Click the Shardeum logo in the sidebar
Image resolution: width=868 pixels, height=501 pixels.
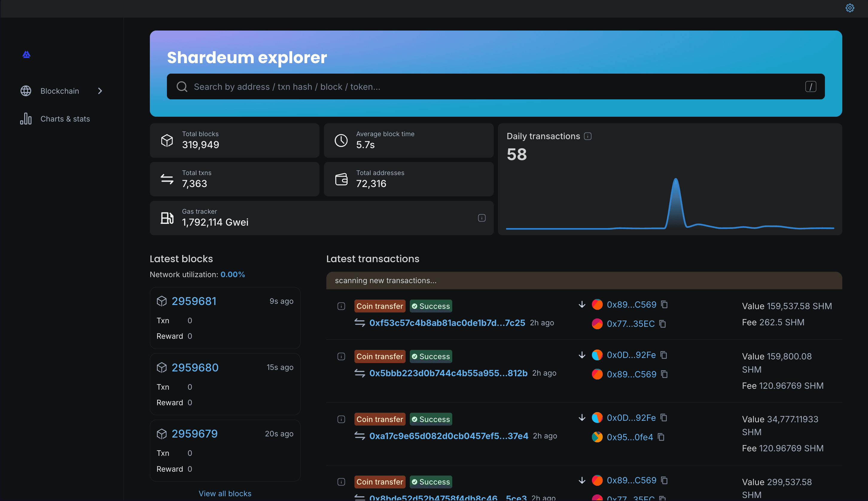[26, 54]
